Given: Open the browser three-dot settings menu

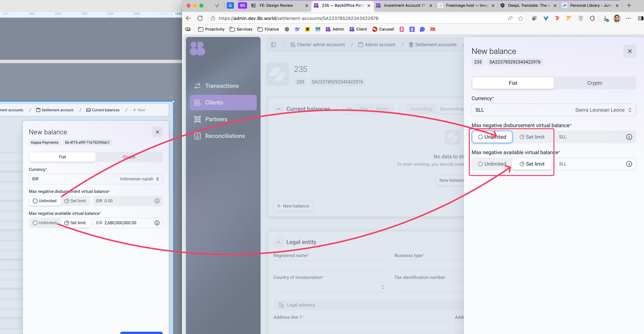Looking at the screenshot, I should tap(629, 18).
